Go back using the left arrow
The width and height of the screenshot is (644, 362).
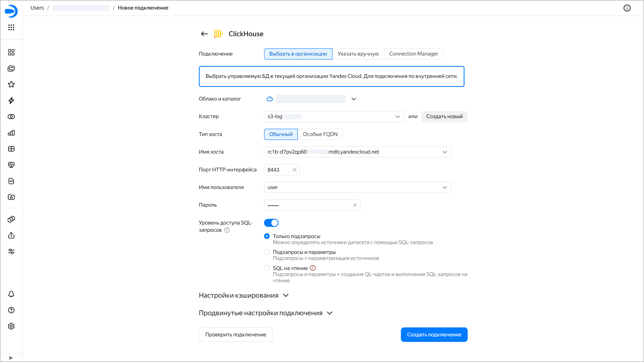tap(204, 34)
